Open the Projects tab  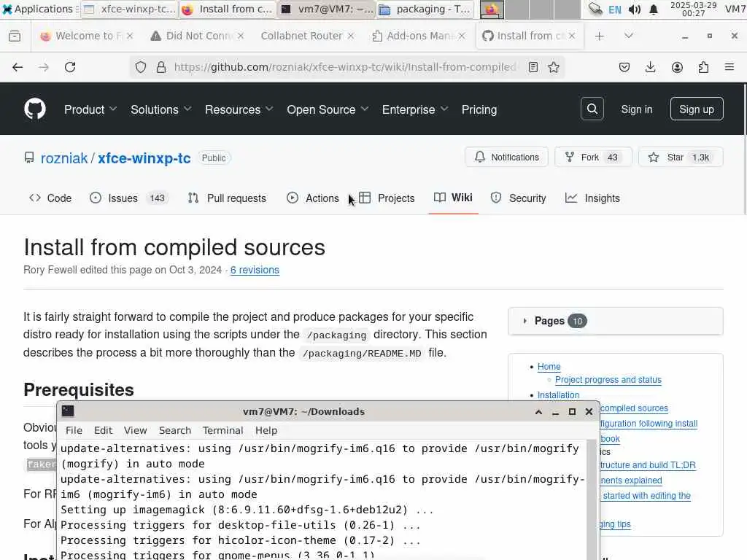(387, 198)
